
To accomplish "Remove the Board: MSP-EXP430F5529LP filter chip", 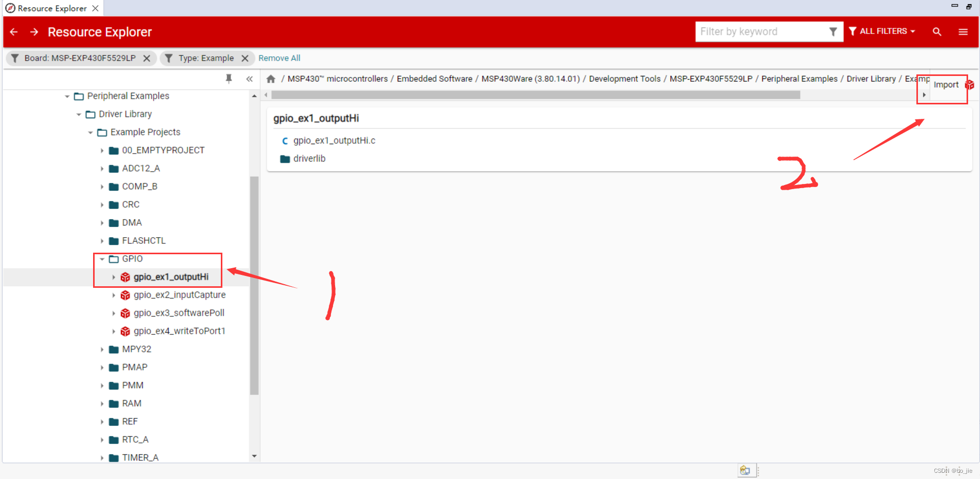I will coord(147,58).
